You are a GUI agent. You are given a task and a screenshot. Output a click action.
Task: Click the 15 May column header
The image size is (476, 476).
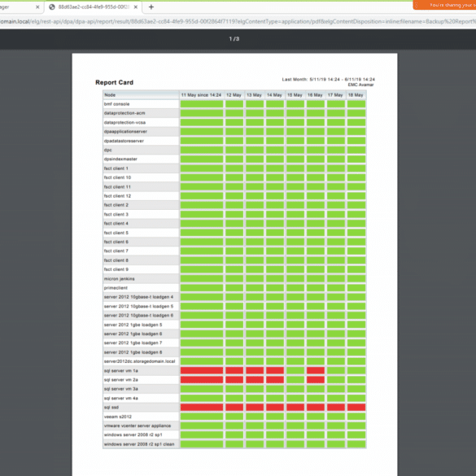click(295, 95)
